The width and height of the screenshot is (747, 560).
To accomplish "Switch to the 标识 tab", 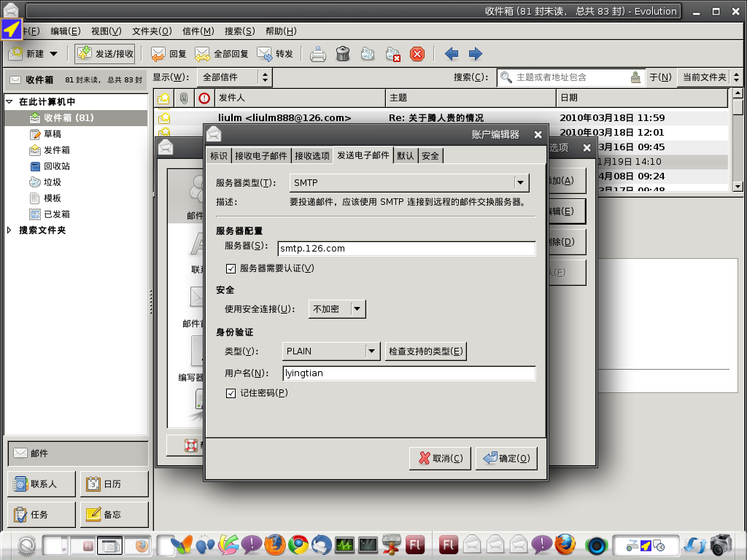I will (x=219, y=156).
